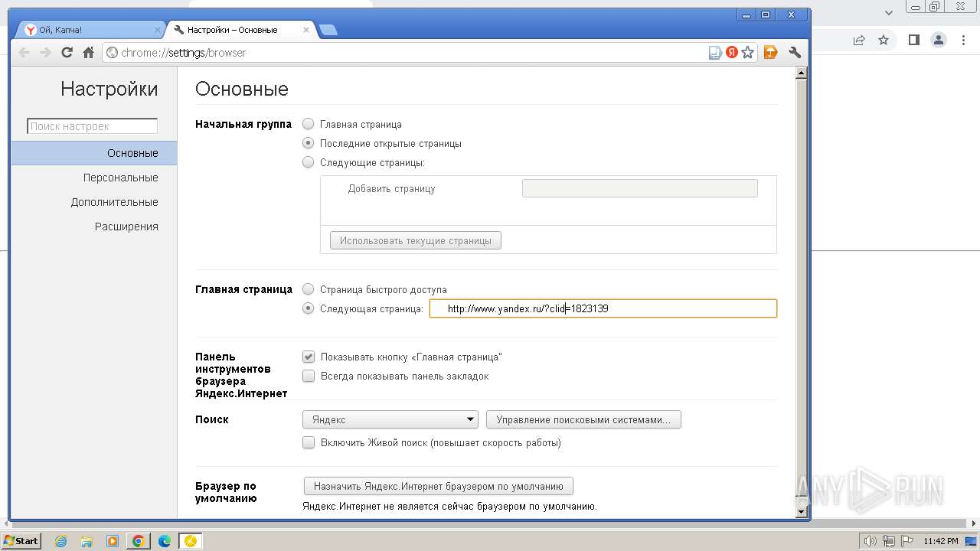Viewport: 980px width, 551px height.
Task: Open the 'Яндекс' search engine dropdown
Action: coord(390,419)
